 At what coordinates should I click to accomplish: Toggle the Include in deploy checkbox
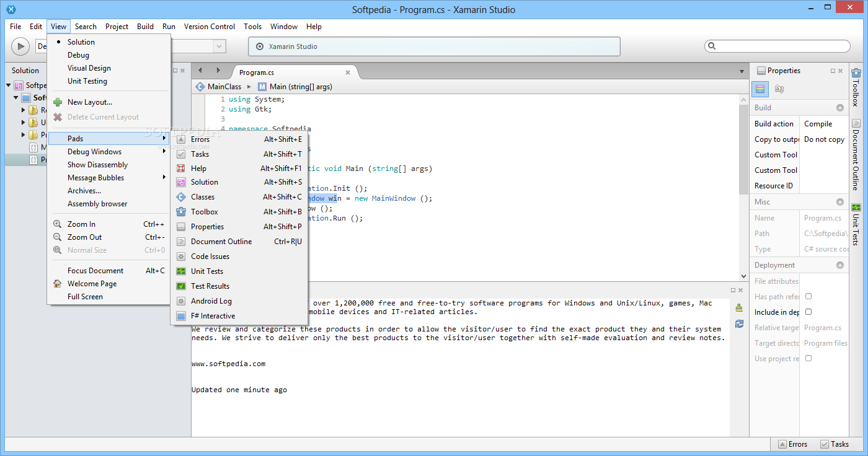pos(808,312)
